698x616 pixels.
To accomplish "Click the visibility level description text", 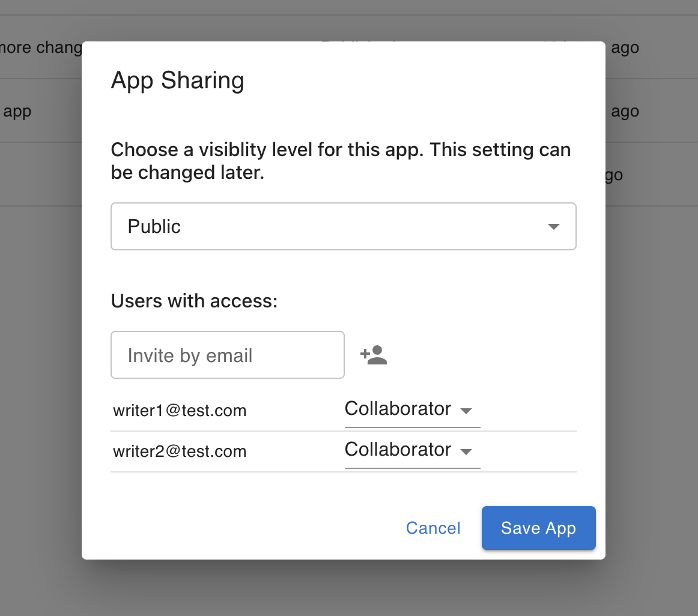I will click(340, 161).
